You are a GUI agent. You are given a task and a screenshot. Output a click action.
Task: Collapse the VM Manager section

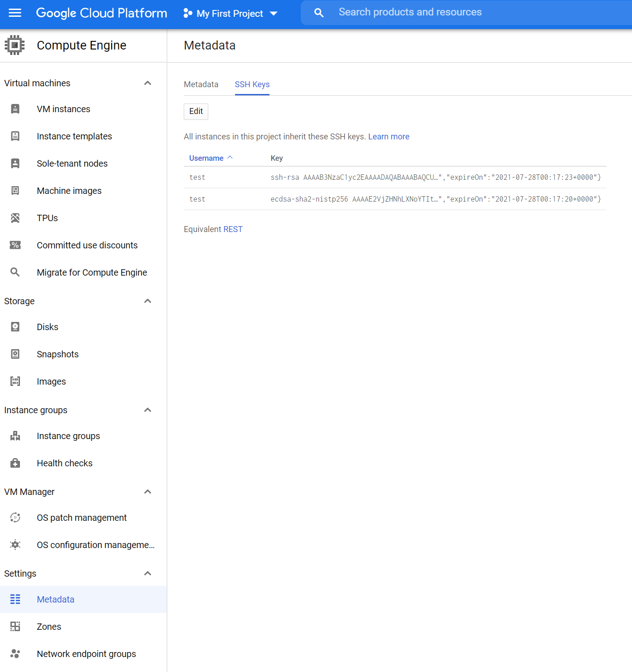147,492
